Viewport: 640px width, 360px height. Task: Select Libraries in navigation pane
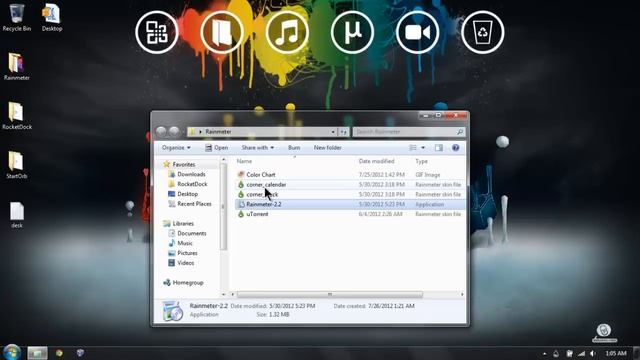[182, 224]
